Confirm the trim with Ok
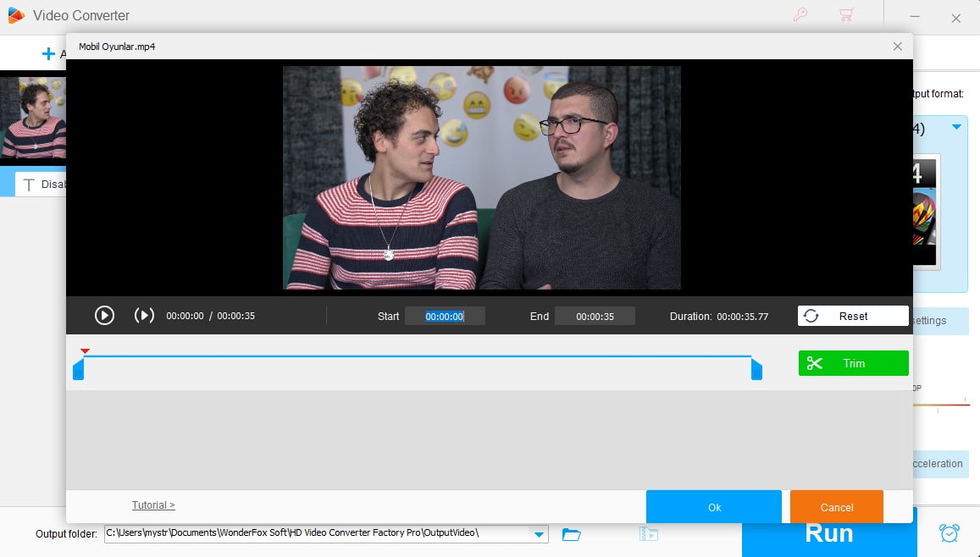 pos(713,506)
